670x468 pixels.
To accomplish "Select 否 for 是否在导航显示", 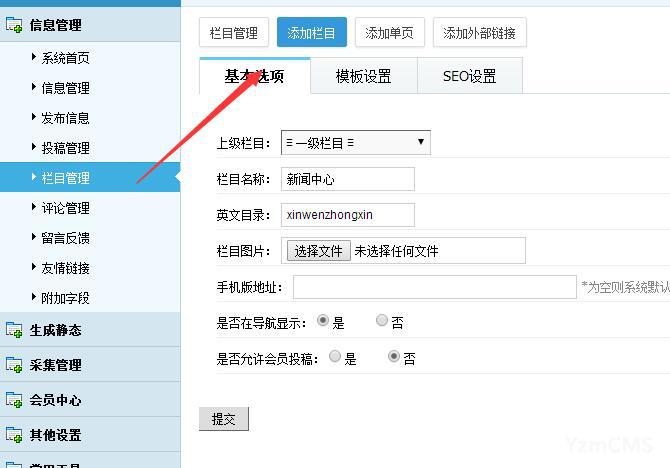I will coord(382,321).
